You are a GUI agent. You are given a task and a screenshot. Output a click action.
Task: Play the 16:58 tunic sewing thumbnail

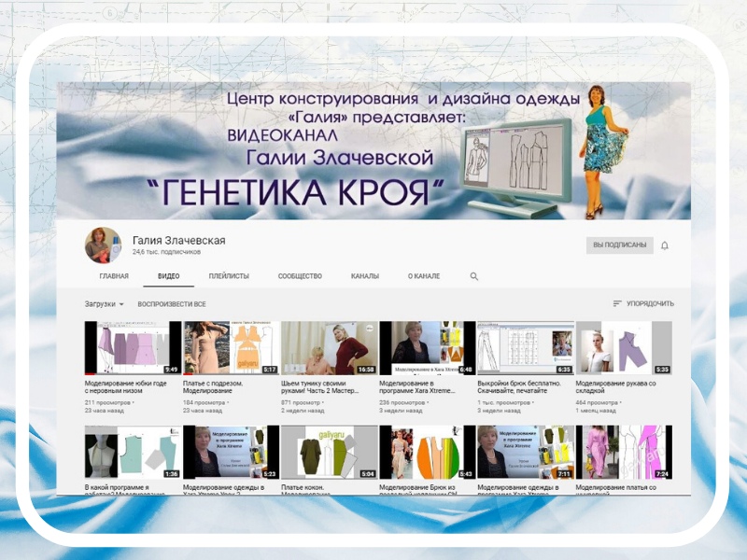330,347
